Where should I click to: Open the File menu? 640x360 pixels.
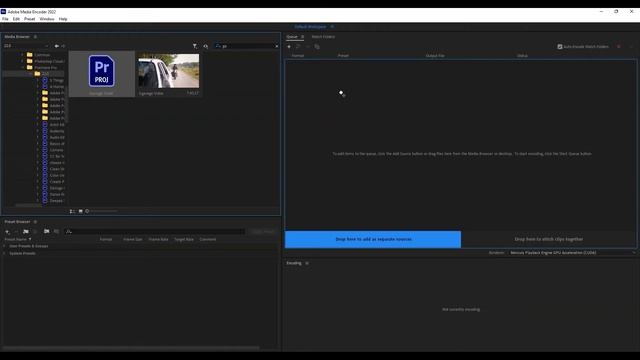pyautogui.click(x=5, y=19)
